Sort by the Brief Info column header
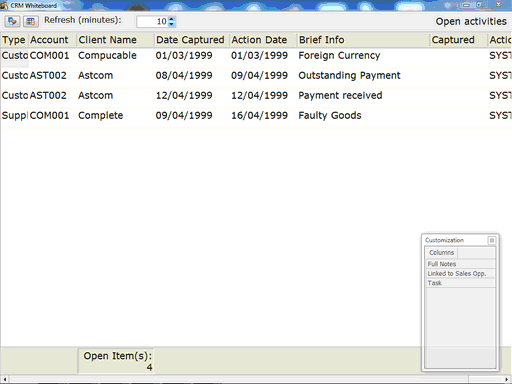This screenshot has height=384, width=512. pos(363,40)
